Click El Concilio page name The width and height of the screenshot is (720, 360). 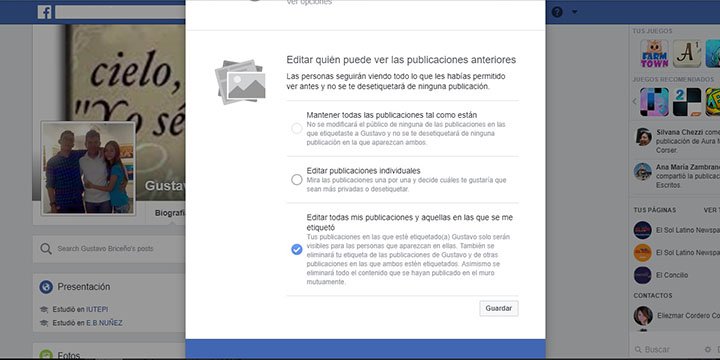[x=672, y=275]
